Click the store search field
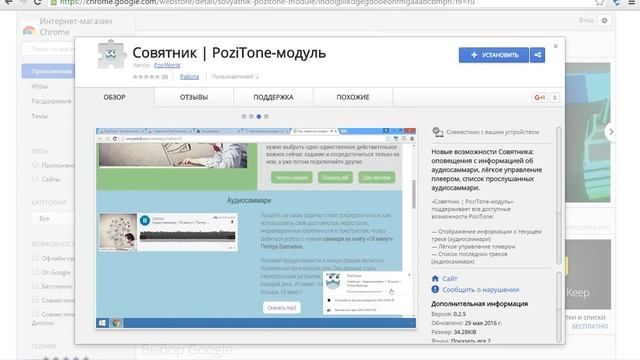 pos(48,49)
